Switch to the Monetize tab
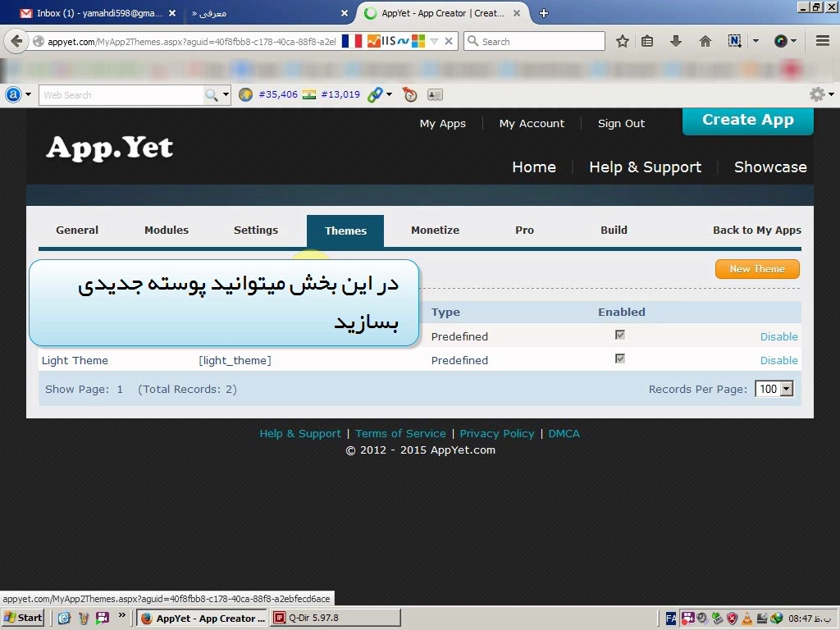 coord(435,230)
